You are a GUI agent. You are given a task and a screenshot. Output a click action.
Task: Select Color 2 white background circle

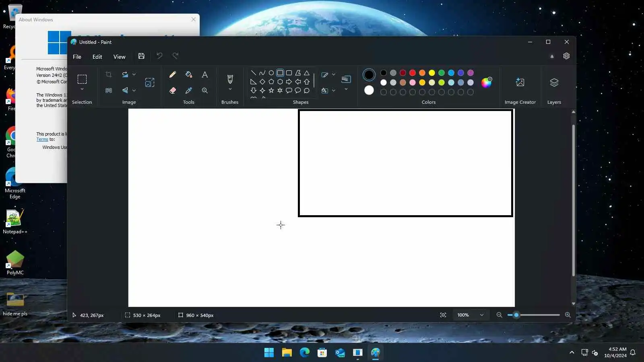coord(369,90)
